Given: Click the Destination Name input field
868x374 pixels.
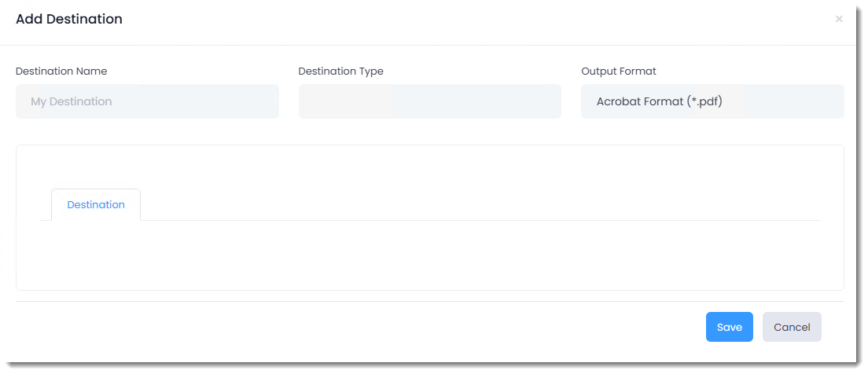Looking at the screenshot, I should coord(147,101).
